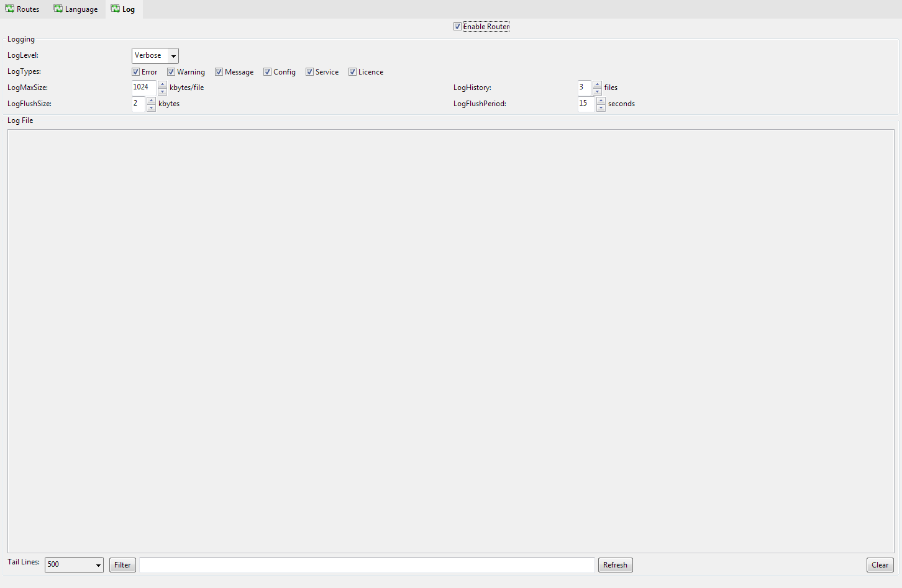The image size is (902, 588).
Task: Click the filter text input field
Action: (x=367, y=565)
